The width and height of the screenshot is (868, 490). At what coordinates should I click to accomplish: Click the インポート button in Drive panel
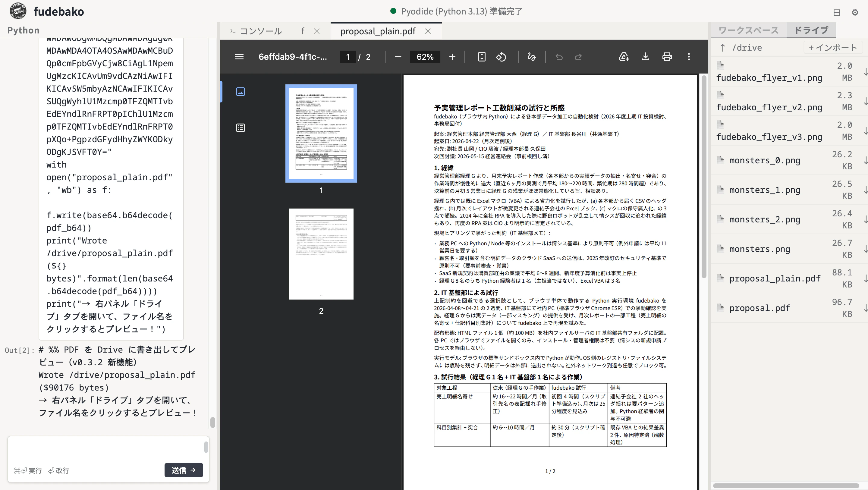(x=833, y=48)
